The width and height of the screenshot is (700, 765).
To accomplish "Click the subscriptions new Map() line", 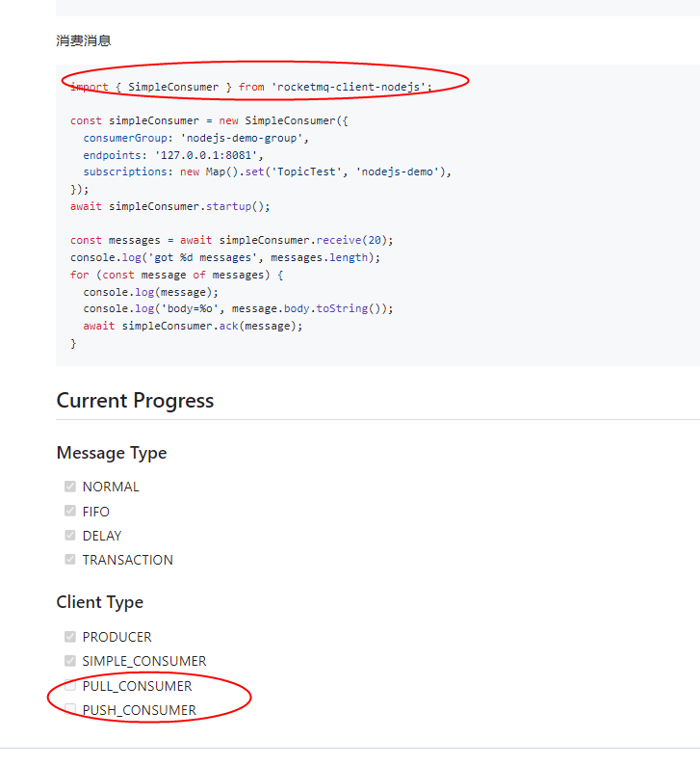I will tap(267, 171).
